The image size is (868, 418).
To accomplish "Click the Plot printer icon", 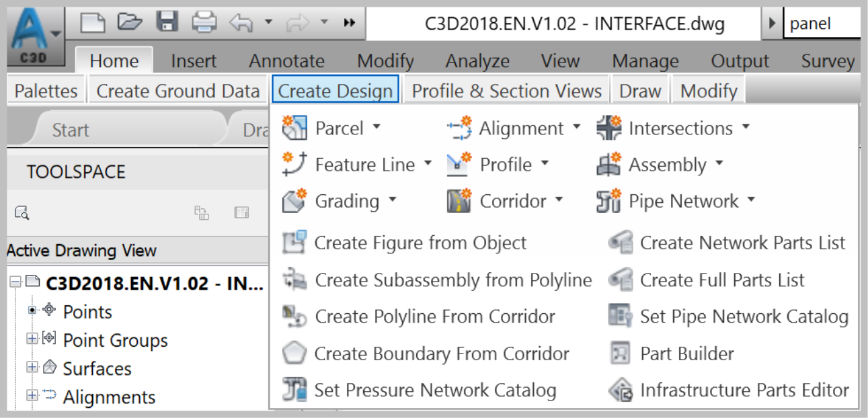I will coord(204,23).
